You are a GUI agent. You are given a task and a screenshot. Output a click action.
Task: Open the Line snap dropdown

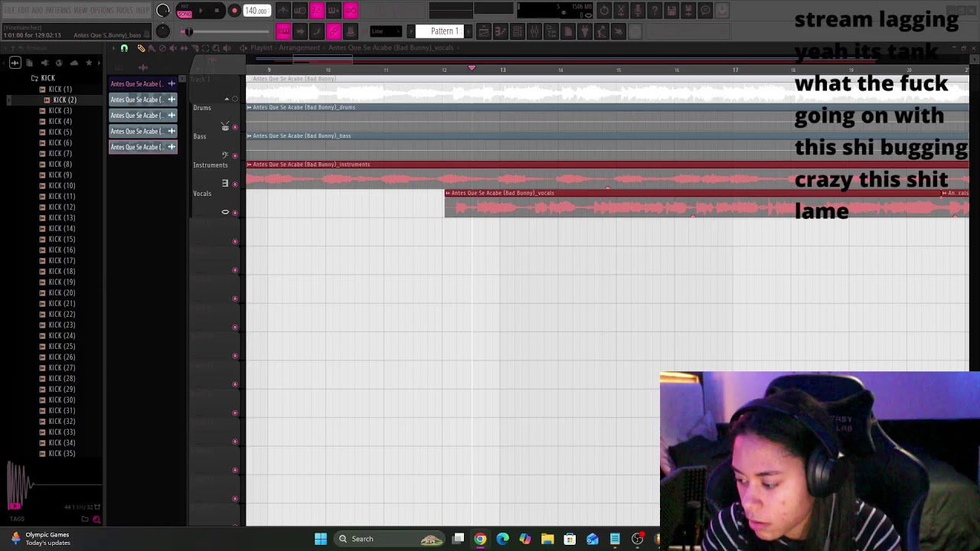[x=386, y=31]
